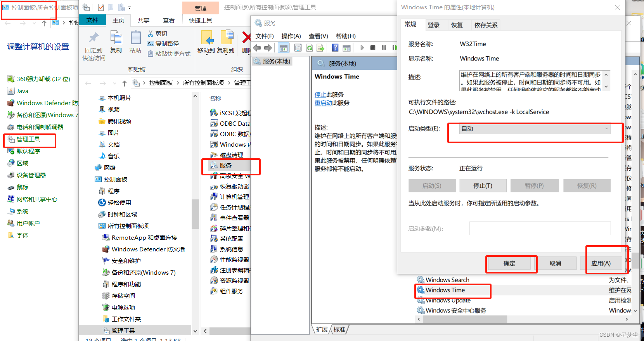This screenshot has height=341, width=644.
Task: Switch to 共享 ribbon tab in Explorer
Action: click(x=144, y=21)
